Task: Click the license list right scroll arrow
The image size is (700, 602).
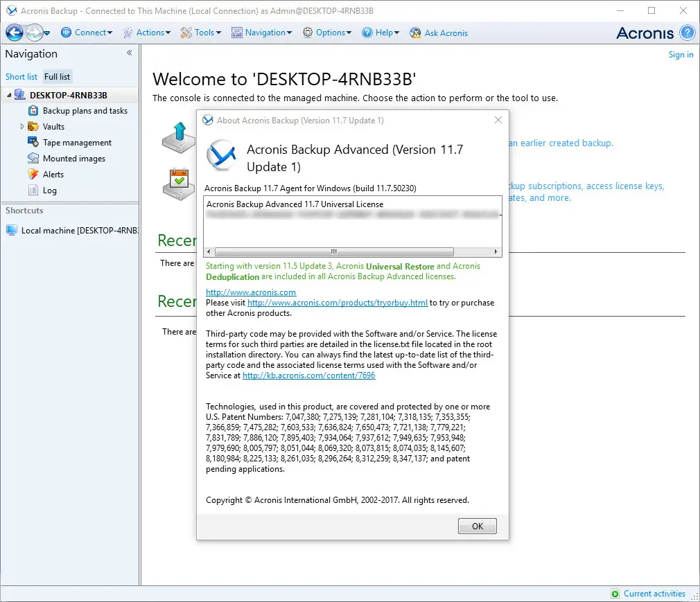Action: (x=496, y=251)
